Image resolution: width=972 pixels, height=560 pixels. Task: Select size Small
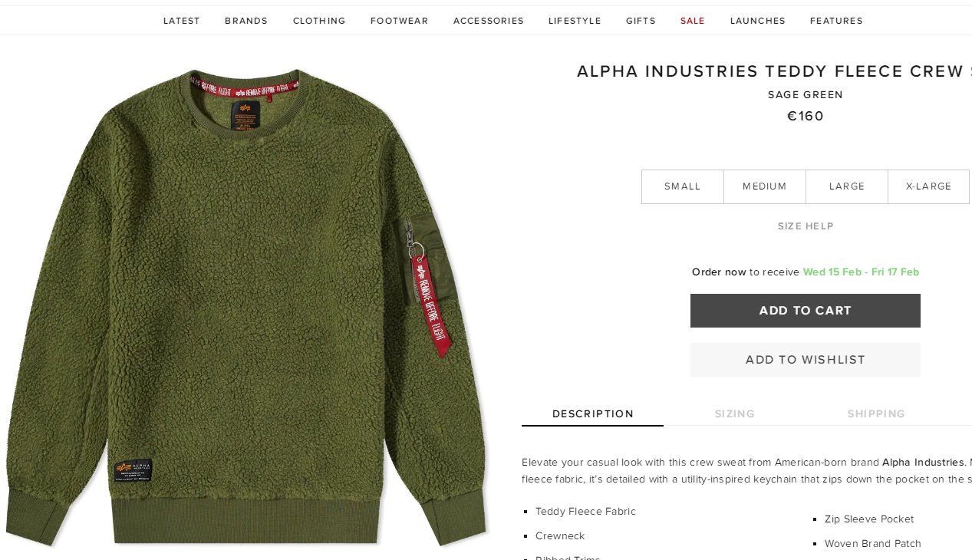click(x=683, y=186)
